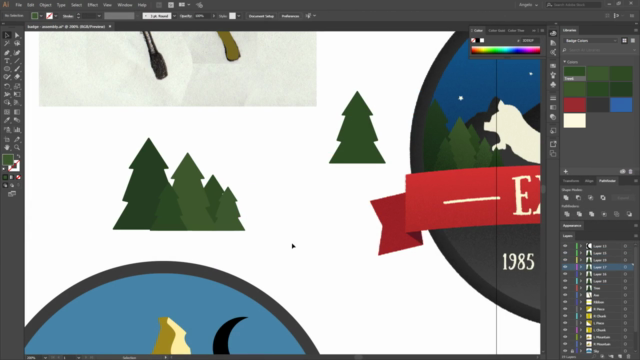
Task: Toggle visibility of the Sky layer
Action: click(565, 351)
